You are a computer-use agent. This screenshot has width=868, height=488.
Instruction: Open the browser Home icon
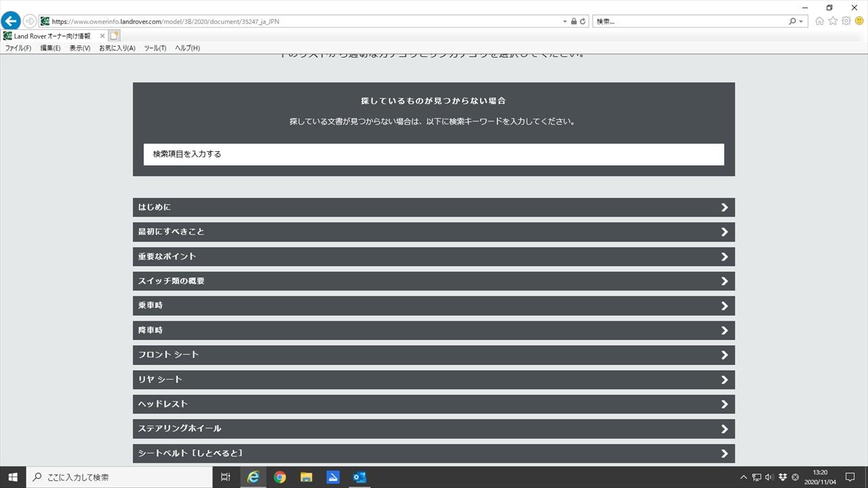pos(820,21)
